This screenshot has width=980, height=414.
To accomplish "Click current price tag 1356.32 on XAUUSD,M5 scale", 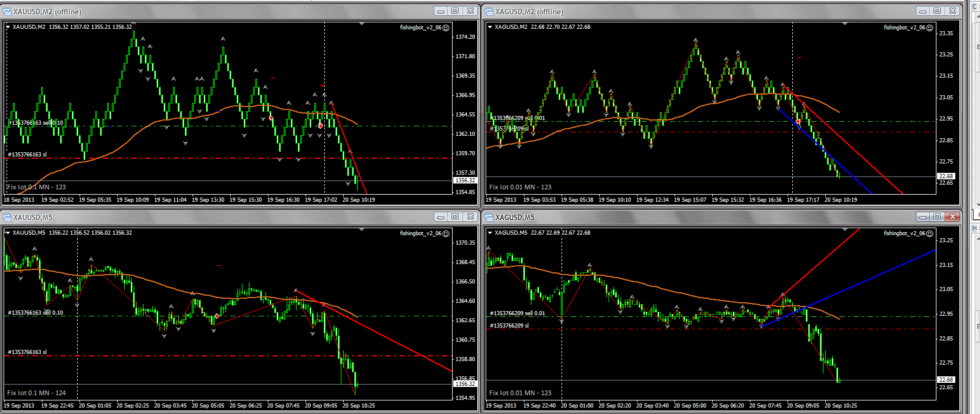I will pyautogui.click(x=465, y=384).
